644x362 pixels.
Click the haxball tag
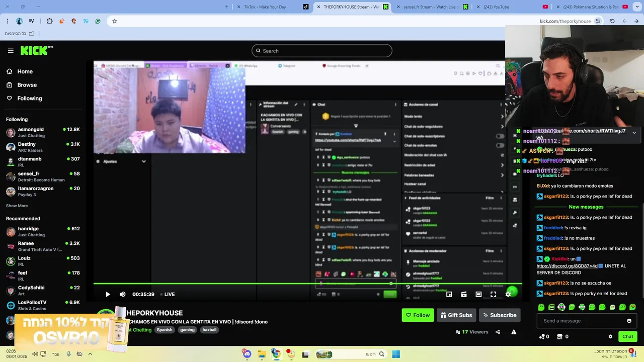tap(209, 330)
